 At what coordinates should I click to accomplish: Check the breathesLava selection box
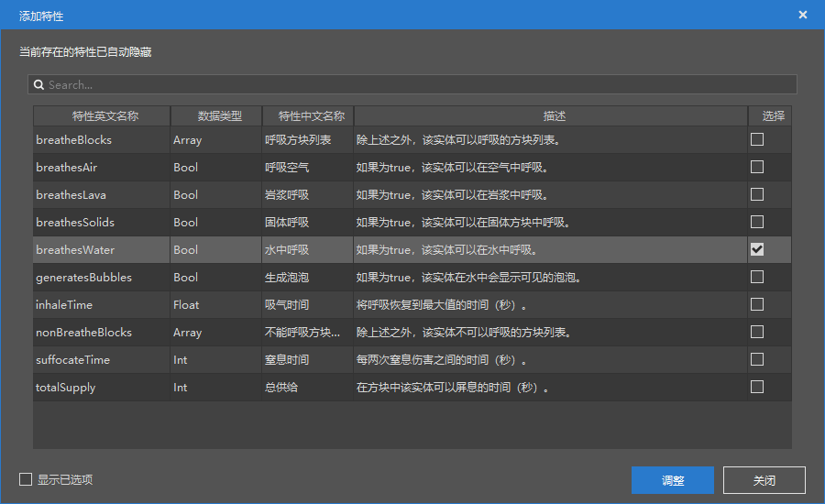point(756,194)
